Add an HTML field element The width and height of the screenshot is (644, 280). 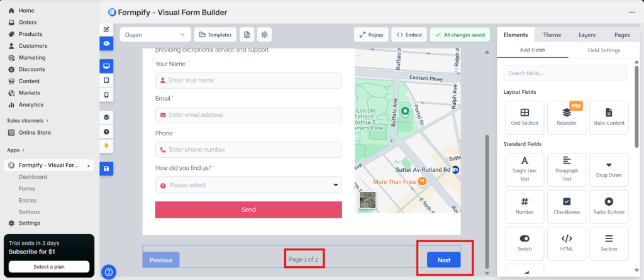[x=566, y=243]
